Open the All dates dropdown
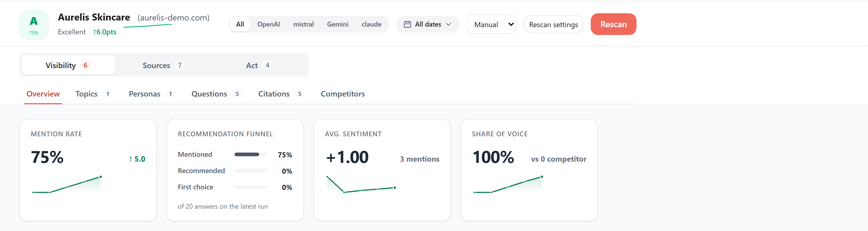Screen dimensions: 868x231 427,24
